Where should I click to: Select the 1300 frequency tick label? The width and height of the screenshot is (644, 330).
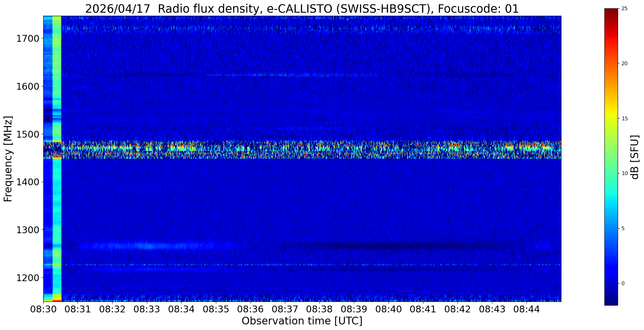(x=28, y=230)
